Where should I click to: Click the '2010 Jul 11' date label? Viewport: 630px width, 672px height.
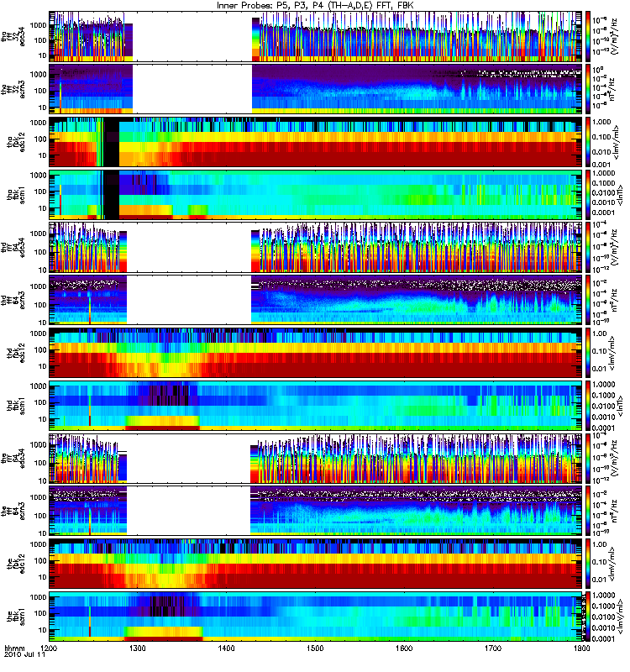[24, 655]
